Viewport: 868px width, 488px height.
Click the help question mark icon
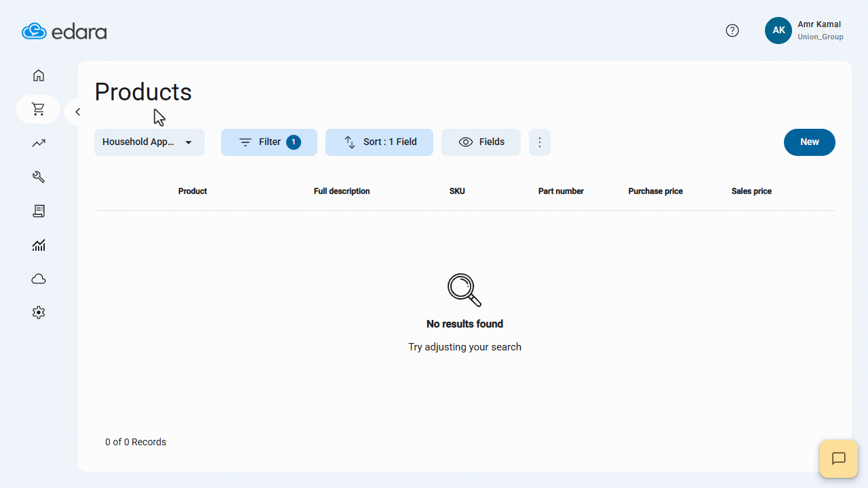click(732, 30)
